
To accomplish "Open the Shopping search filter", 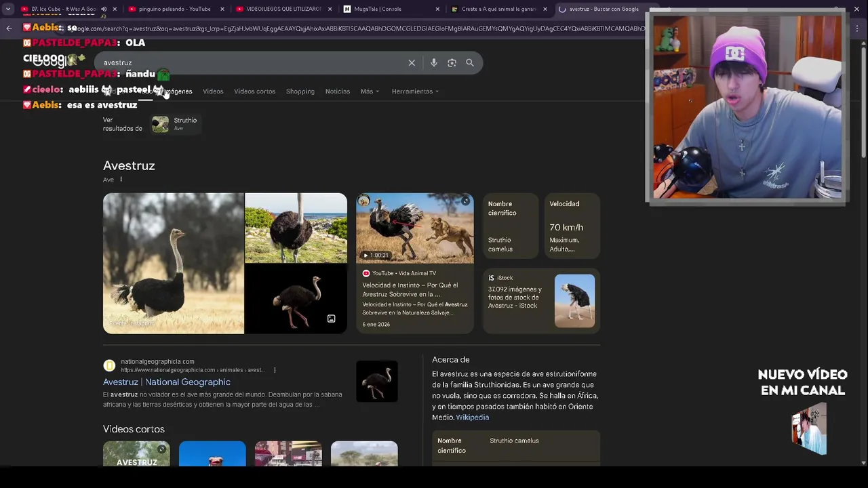I will click(x=300, y=91).
